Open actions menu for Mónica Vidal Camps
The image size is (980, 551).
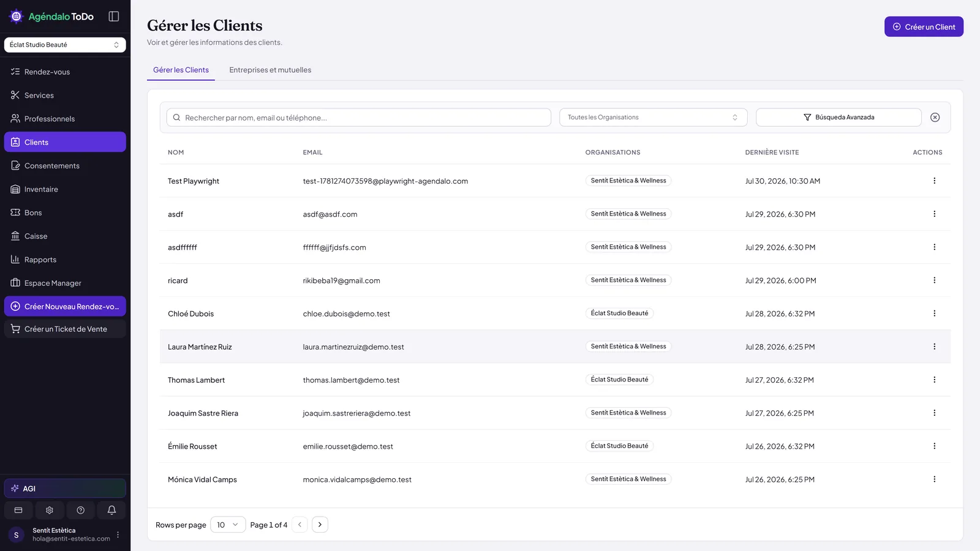point(934,479)
